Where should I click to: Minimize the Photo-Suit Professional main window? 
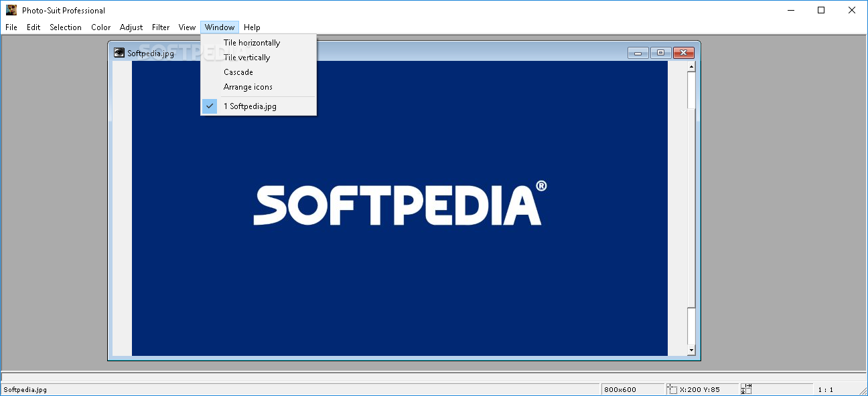tap(790, 10)
